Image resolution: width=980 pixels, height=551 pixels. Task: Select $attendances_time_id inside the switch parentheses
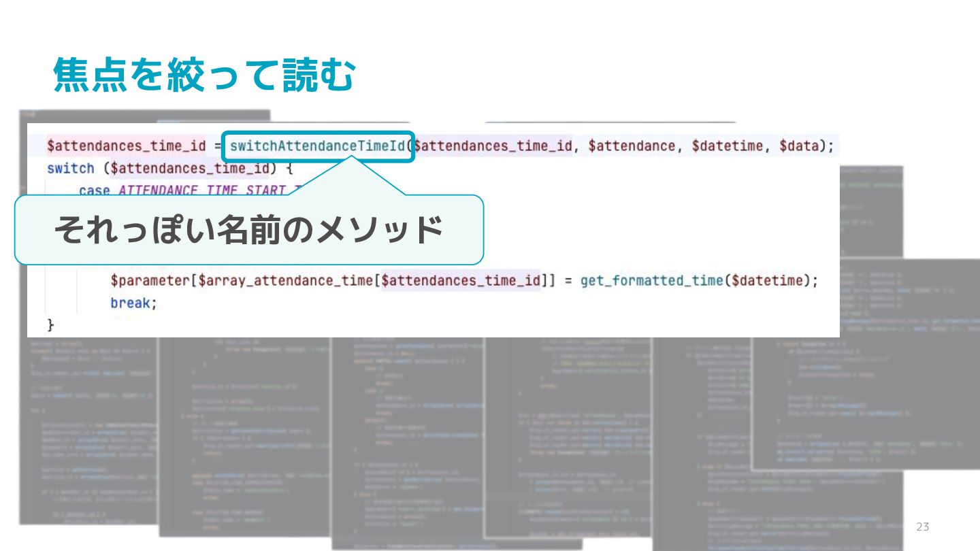click(190, 169)
